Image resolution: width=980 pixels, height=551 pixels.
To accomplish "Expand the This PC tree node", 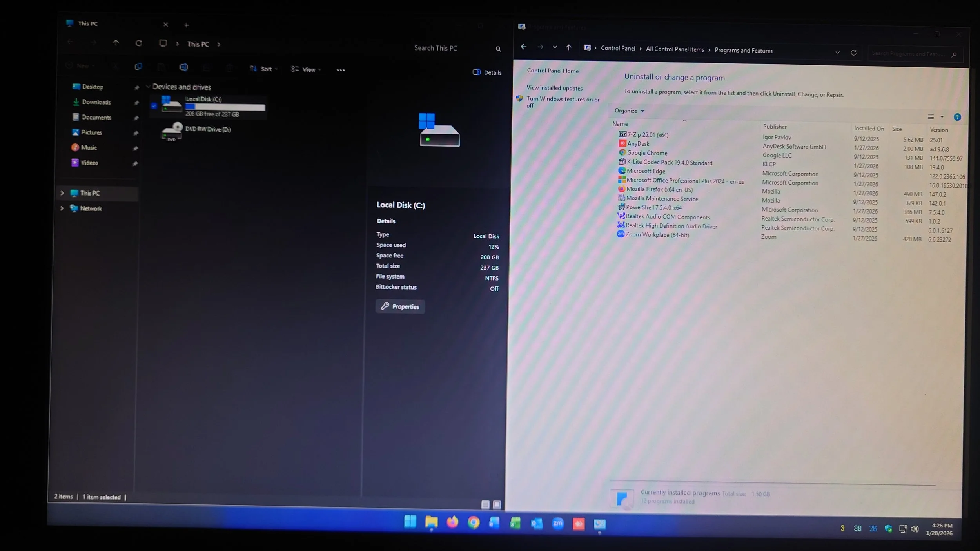I will [x=62, y=193].
